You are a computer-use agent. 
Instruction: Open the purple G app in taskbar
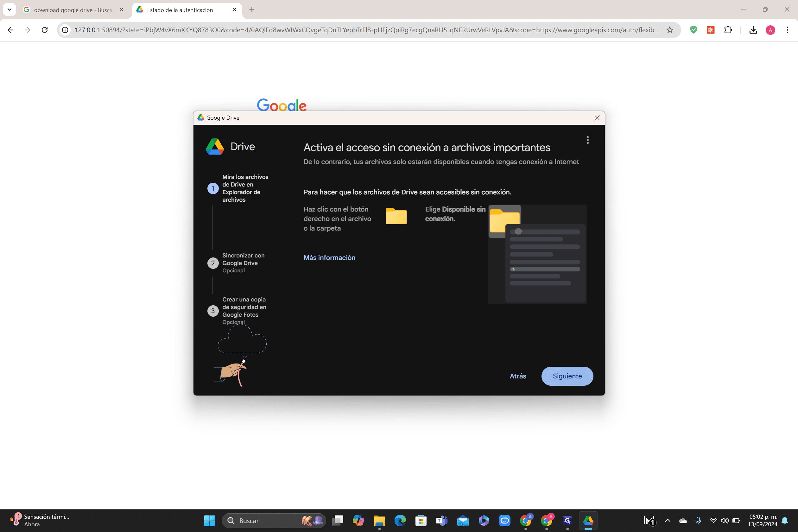tap(567, 521)
